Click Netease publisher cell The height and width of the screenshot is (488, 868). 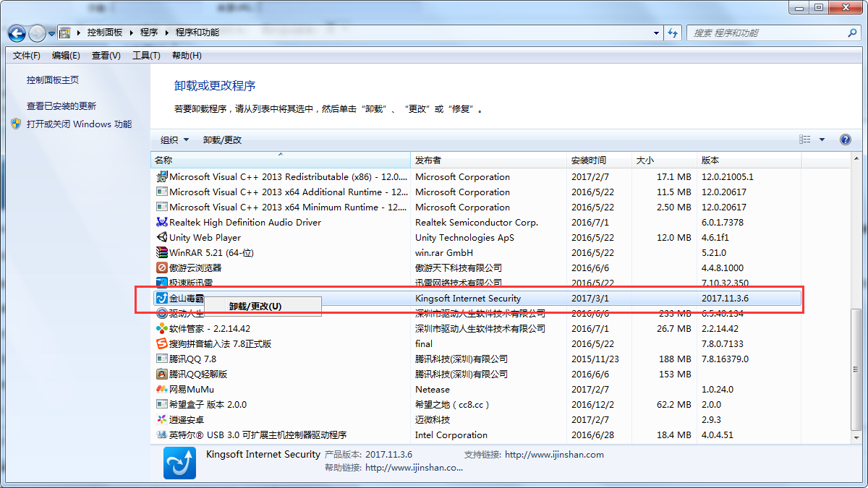click(433, 389)
